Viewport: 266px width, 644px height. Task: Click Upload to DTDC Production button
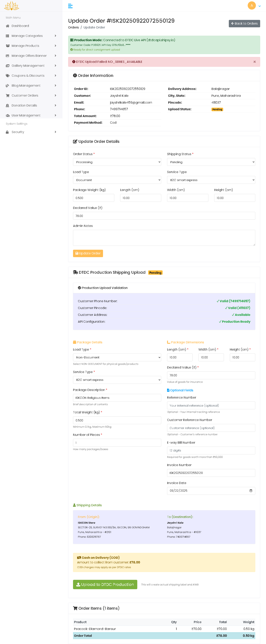(105, 584)
